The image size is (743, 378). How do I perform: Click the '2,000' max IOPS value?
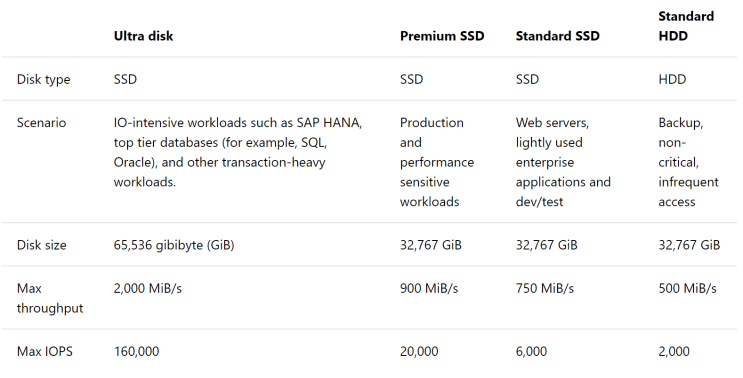[x=674, y=351]
